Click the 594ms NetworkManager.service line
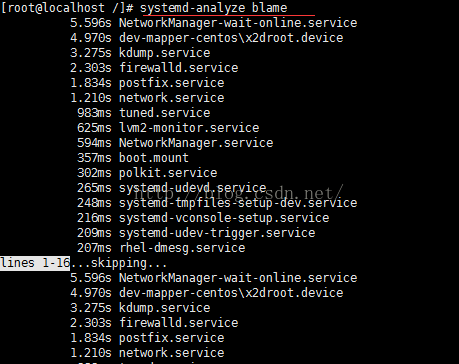459x364 pixels. (x=175, y=143)
